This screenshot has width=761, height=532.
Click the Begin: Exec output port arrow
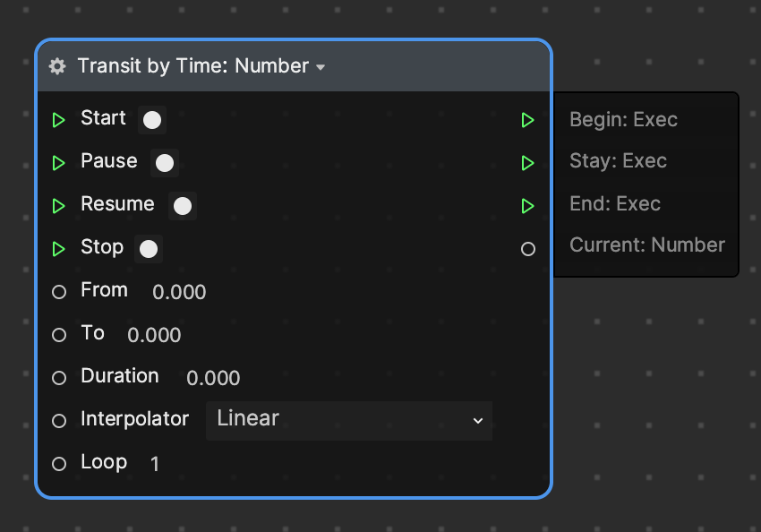coord(527,120)
